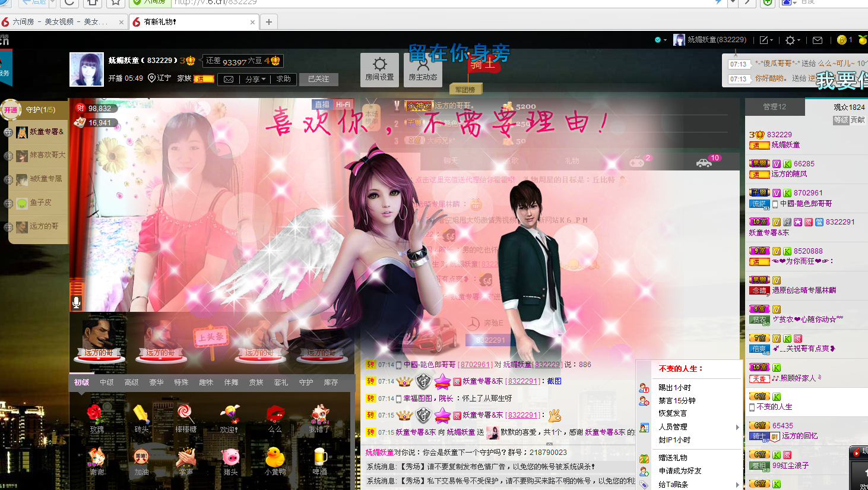Pick the 我错了 cow gift icon
The height and width of the screenshot is (490, 868).
coord(319,413)
